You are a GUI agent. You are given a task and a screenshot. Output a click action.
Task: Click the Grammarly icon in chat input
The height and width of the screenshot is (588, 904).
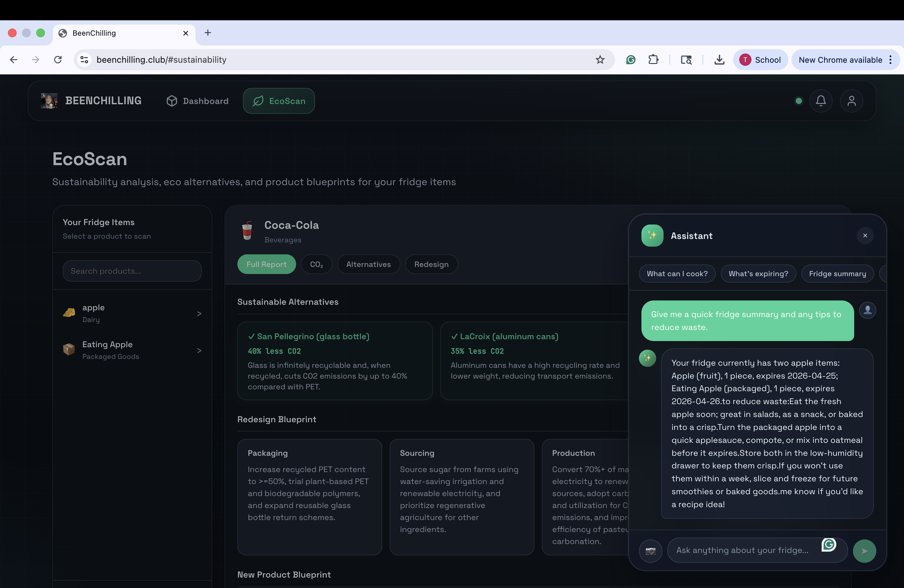pos(828,545)
